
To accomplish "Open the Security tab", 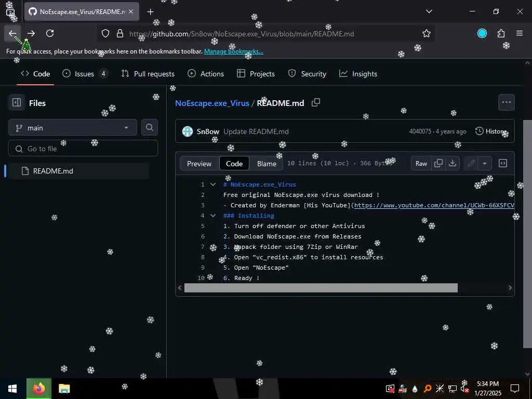I will pyautogui.click(x=307, y=74).
